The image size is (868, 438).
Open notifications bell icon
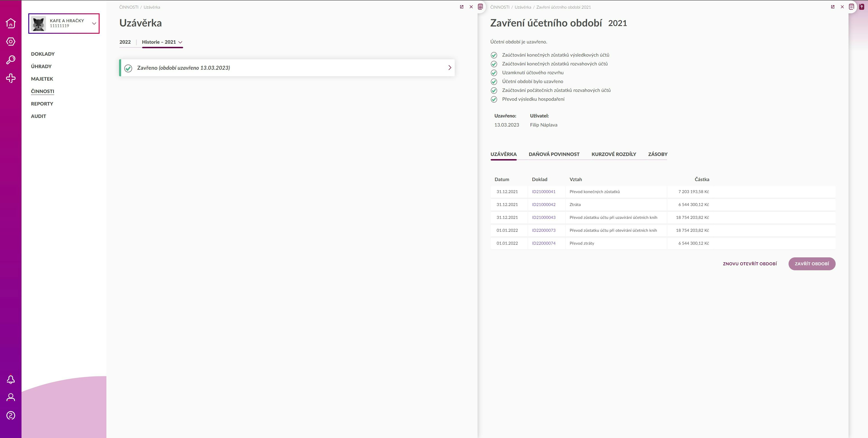pos(11,379)
